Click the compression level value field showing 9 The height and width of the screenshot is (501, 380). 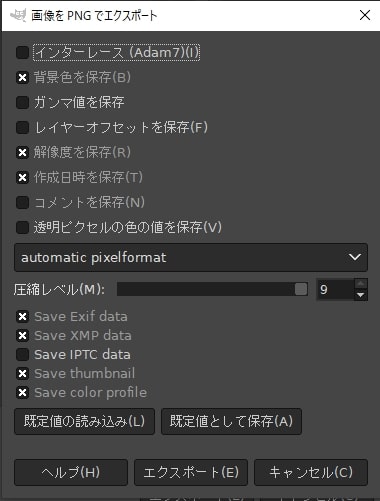click(x=335, y=289)
